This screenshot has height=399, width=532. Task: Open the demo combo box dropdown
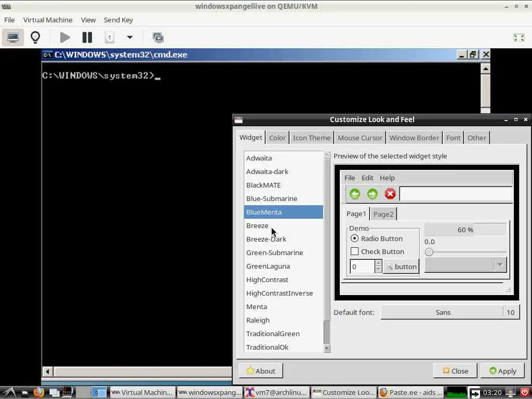coord(465,265)
